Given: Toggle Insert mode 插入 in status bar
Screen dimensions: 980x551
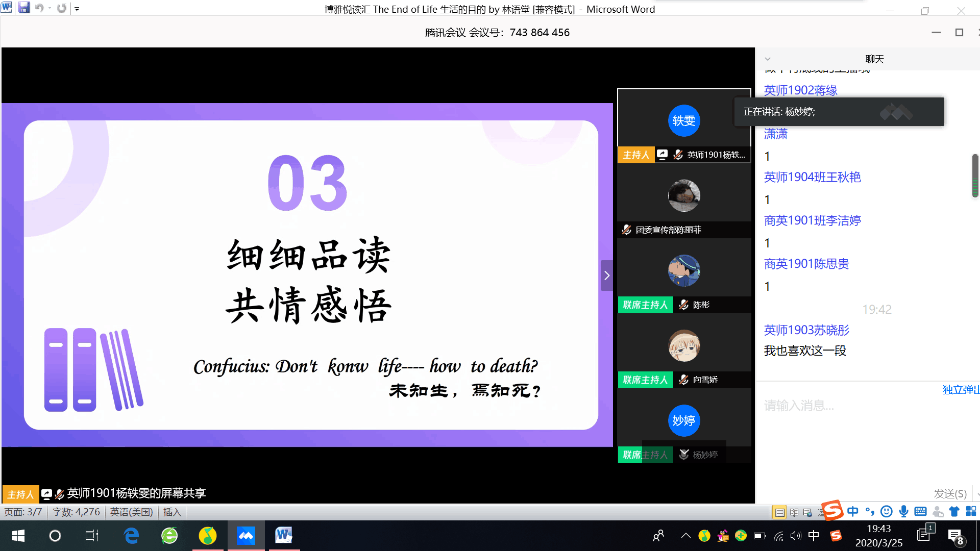Looking at the screenshot, I should click(172, 512).
